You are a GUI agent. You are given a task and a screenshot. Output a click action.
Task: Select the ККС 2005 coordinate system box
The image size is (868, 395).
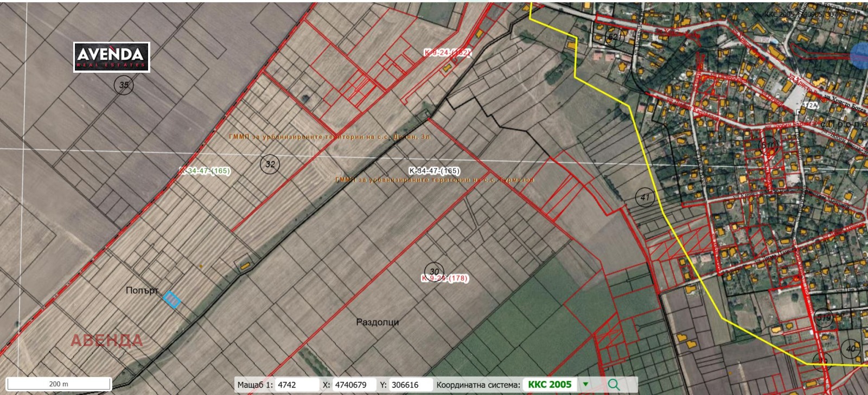(x=550, y=384)
